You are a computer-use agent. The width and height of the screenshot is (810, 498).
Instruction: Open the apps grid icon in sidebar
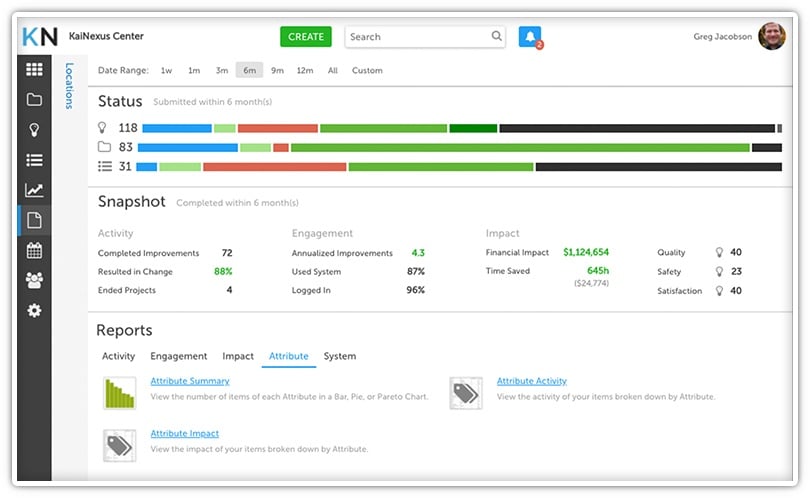[34, 70]
